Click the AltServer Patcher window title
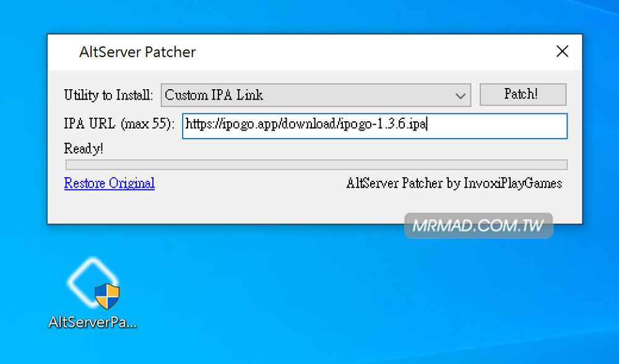This screenshot has width=619, height=364. tap(137, 52)
